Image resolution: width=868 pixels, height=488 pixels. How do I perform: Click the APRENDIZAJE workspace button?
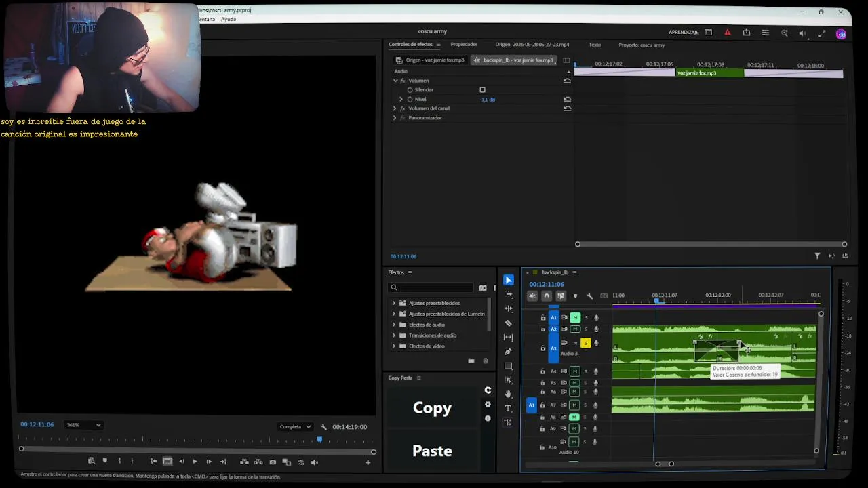click(x=684, y=33)
